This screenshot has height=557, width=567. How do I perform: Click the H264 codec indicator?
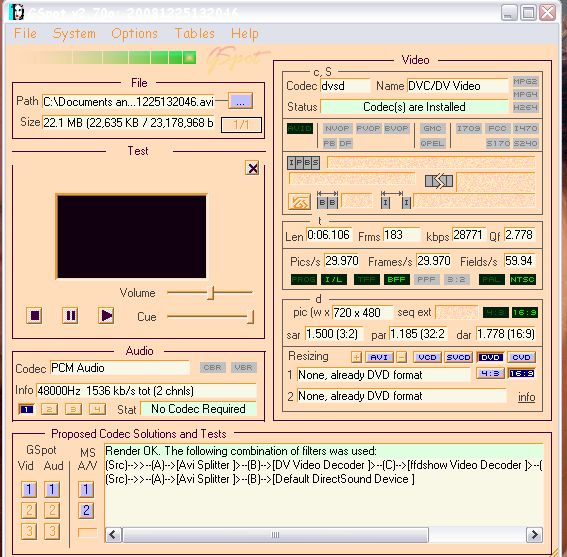525,107
